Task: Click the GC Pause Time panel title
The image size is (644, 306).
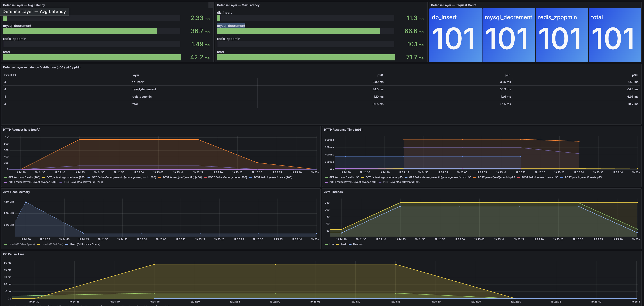Action: pos(14,254)
